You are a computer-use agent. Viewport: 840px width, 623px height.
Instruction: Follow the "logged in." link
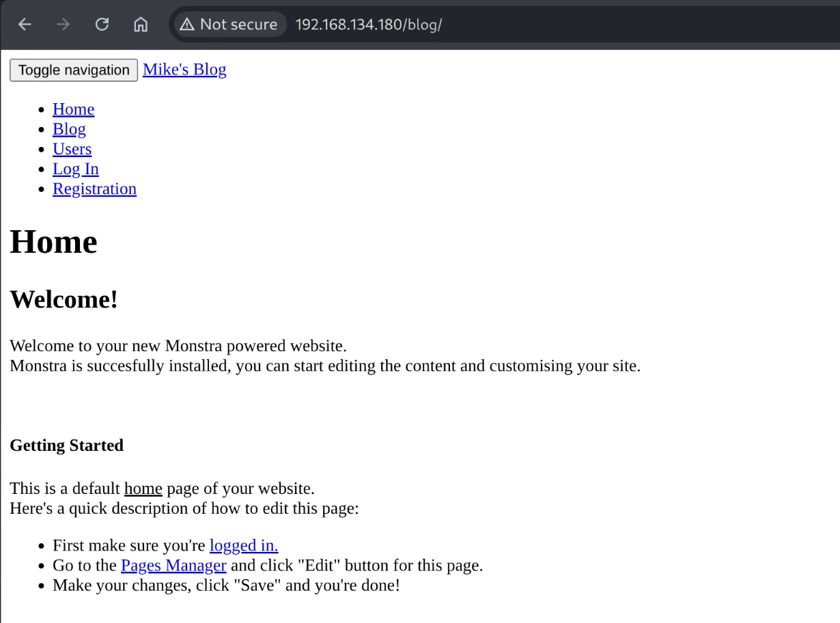click(x=244, y=545)
